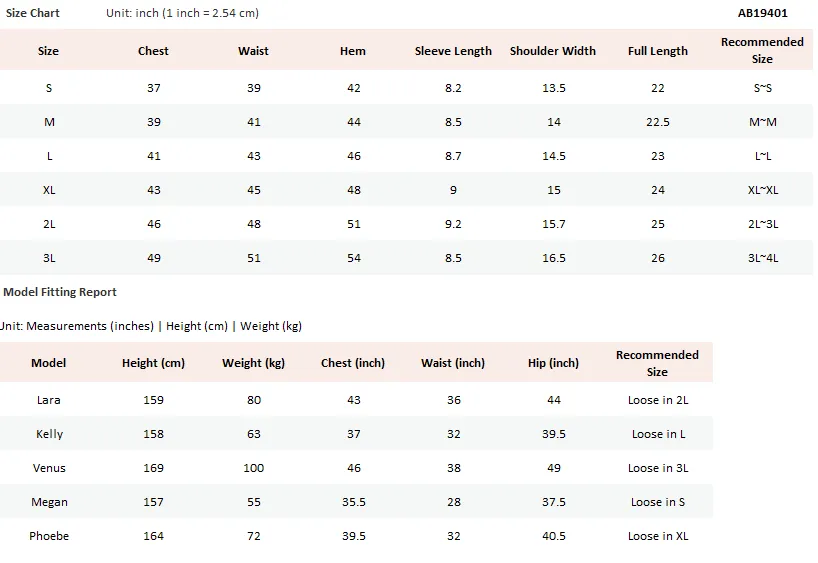Screen dimensions: 818x563
Task: Select the Sleeve Length column header
Action: point(453,51)
